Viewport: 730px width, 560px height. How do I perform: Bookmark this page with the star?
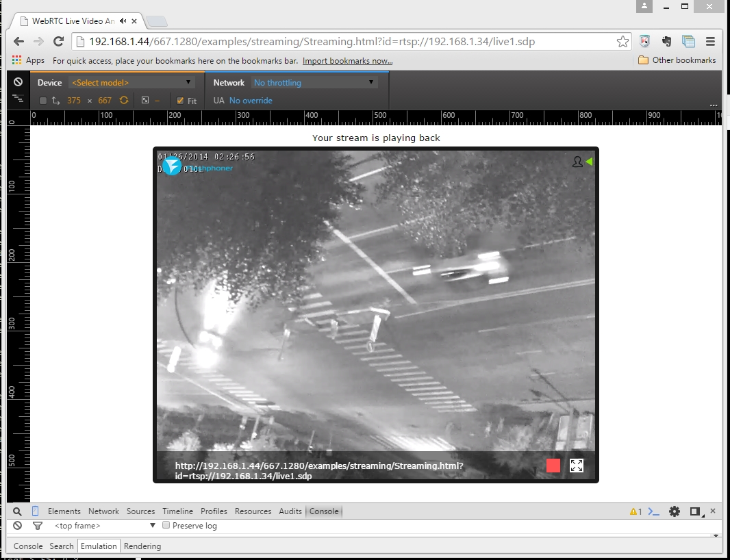click(x=622, y=42)
